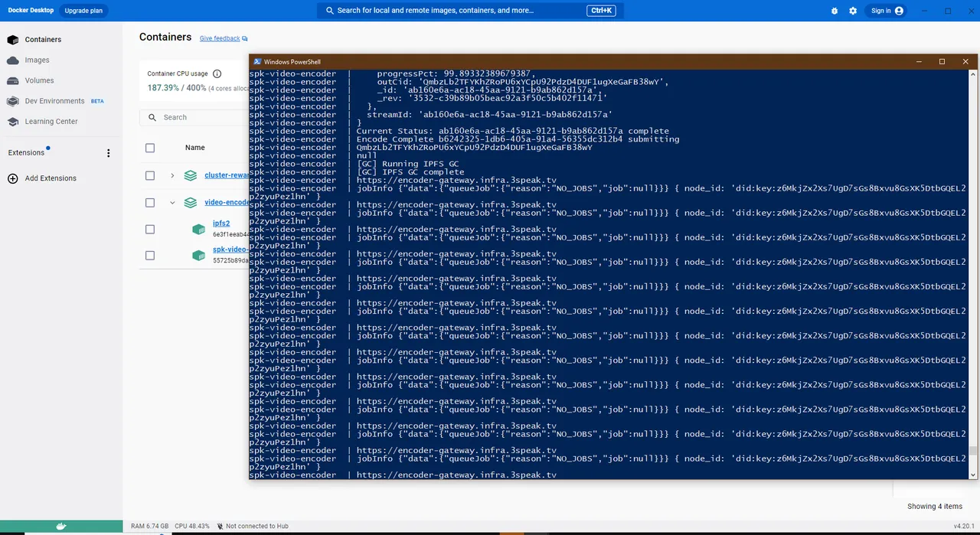Screen dimensions: 980x535
Task: Open Docker Desktop settings gear
Action: pyautogui.click(x=853, y=11)
